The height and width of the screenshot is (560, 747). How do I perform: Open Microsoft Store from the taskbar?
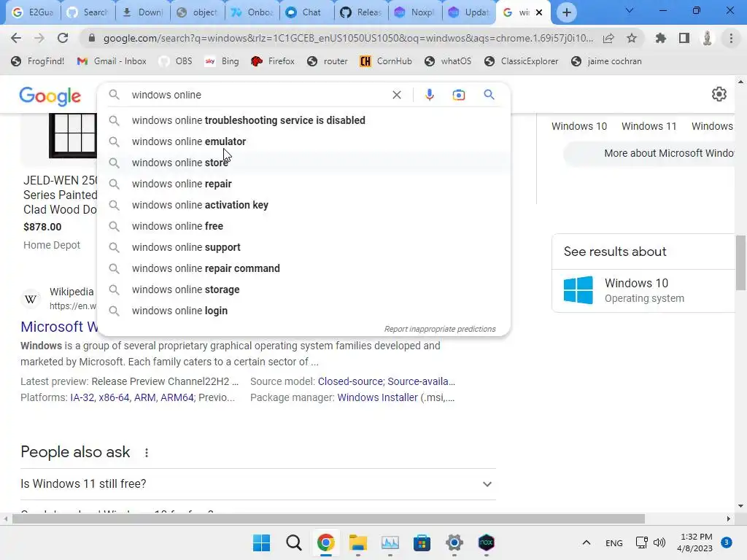[422, 542]
